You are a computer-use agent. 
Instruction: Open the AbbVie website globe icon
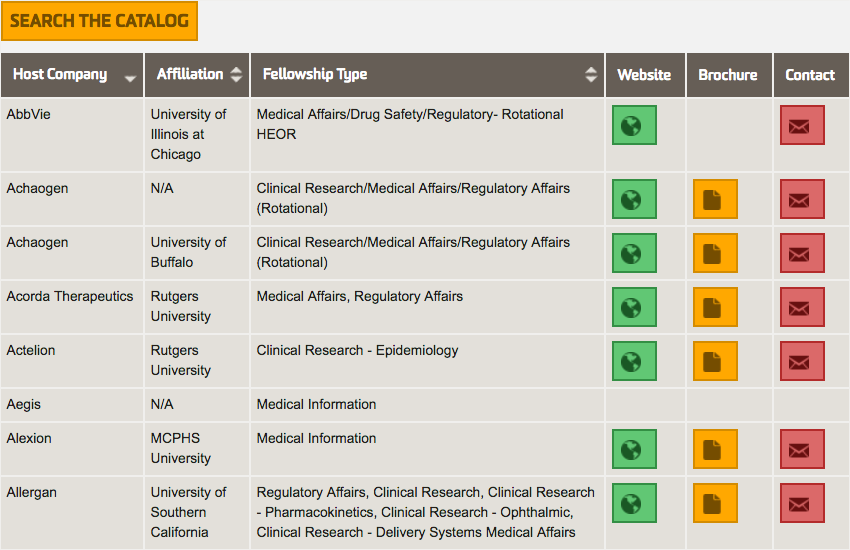634,125
